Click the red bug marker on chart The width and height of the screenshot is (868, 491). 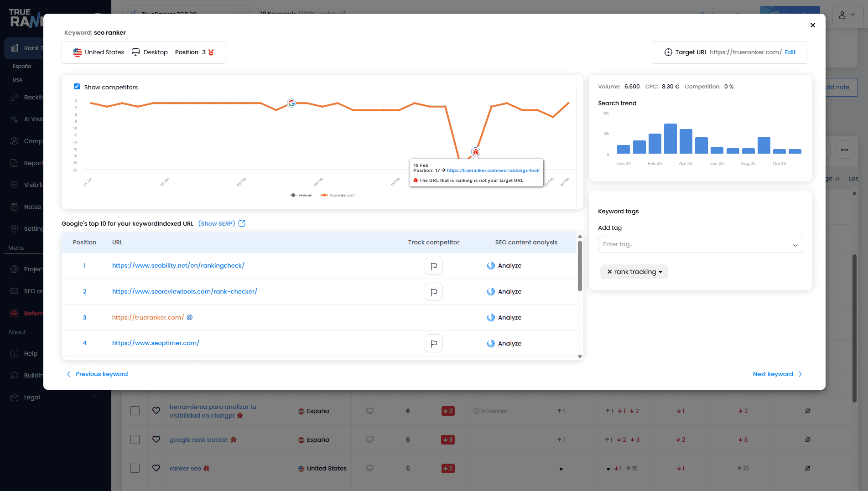click(x=476, y=152)
